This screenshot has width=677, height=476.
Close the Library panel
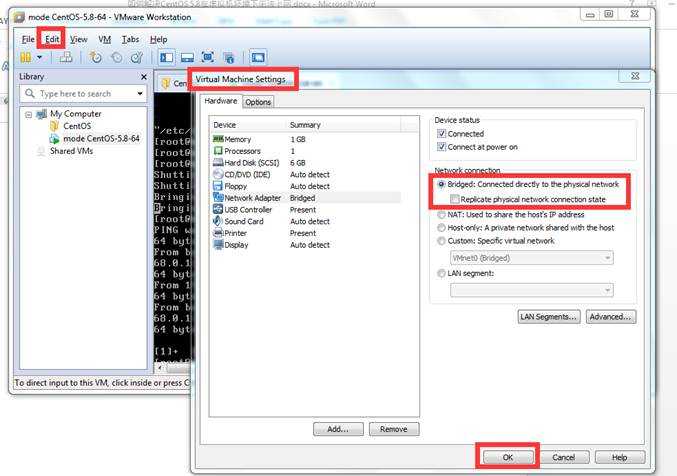point(144,77)
